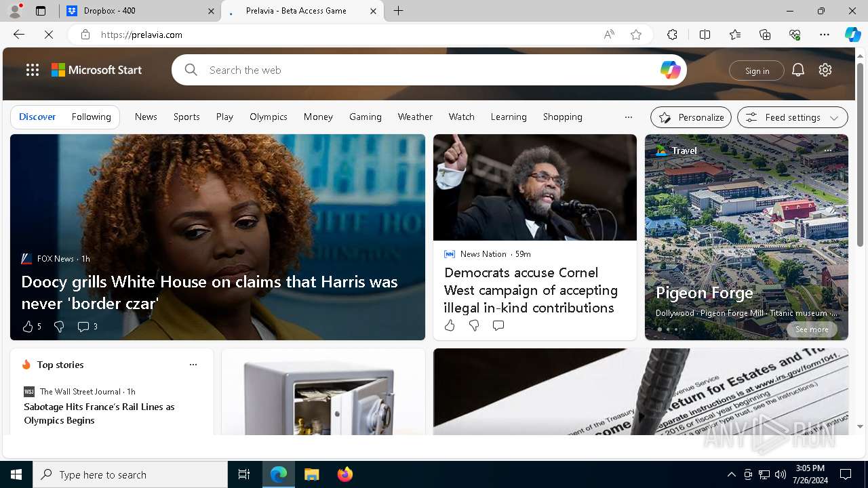View site information lock icon

pyautogui.click(x=85, y=35)
